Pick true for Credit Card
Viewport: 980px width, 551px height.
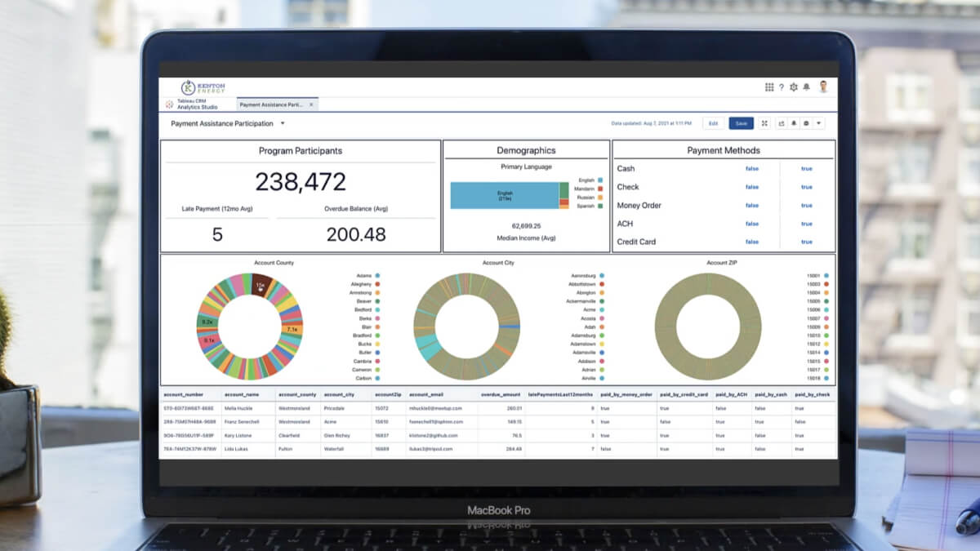tap(807, 242)
